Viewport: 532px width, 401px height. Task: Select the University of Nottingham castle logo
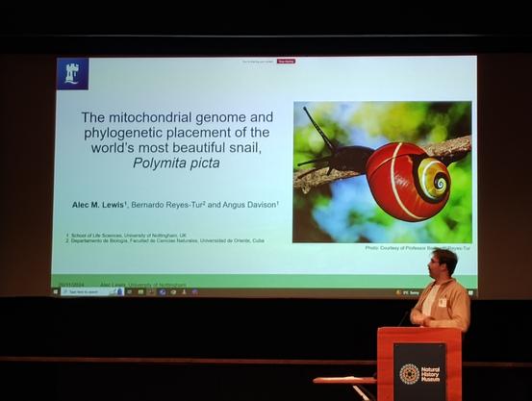(72, 74)
